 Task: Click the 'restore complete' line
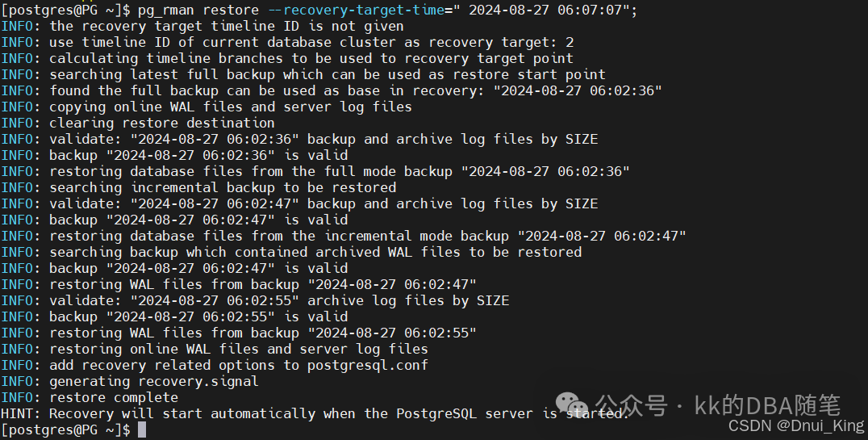click(x=90, y=397)
